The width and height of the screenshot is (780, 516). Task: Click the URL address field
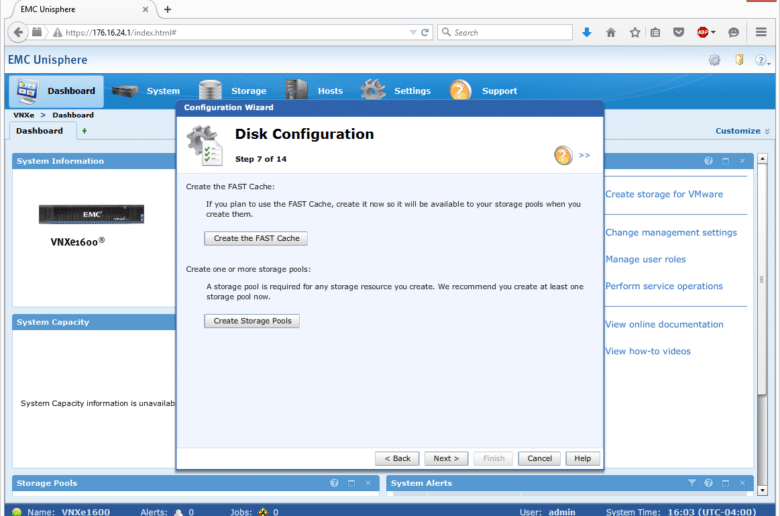234,32
